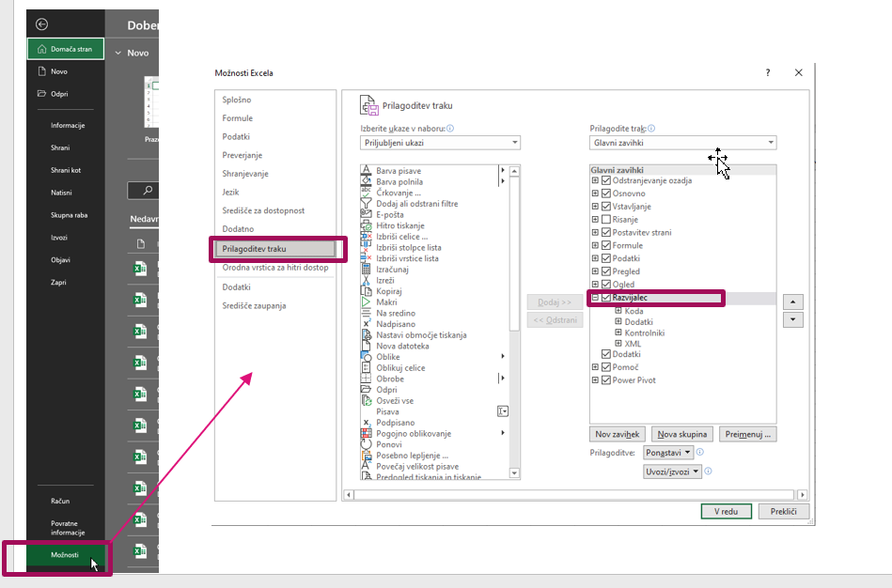Screen dimensions: 892x588
Task: Click the Preimenuj button
Action: (747, 435)
